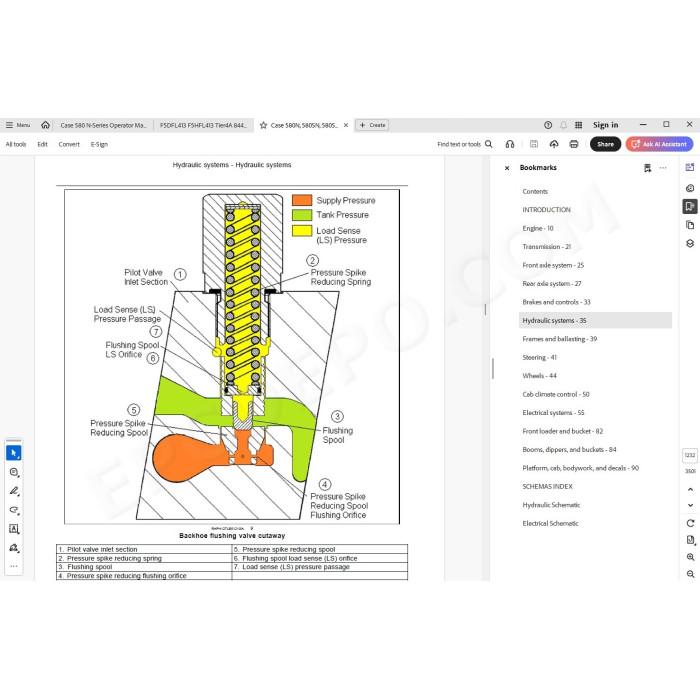Image resolution: width=700 pixels, height=700 pixels.
Task: Open Front loader and bucket - 82 bookmark
Action: (562, 431)
